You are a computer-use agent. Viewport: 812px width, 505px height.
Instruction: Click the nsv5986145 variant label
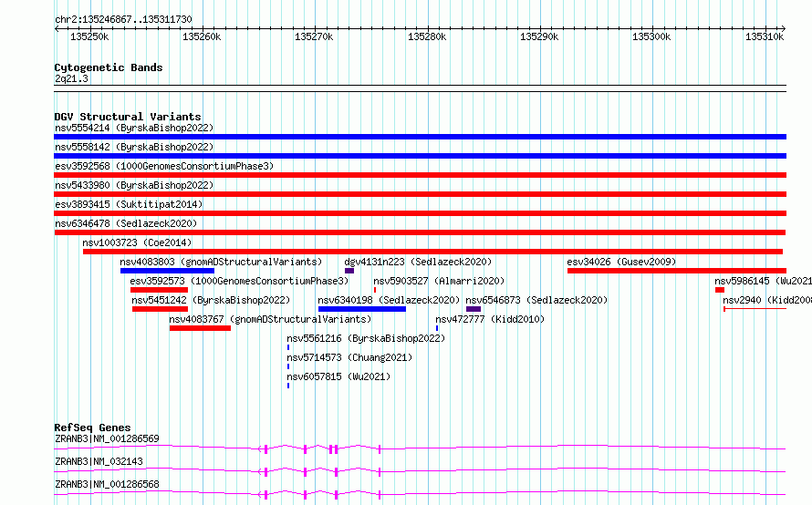tap(764, 281)
